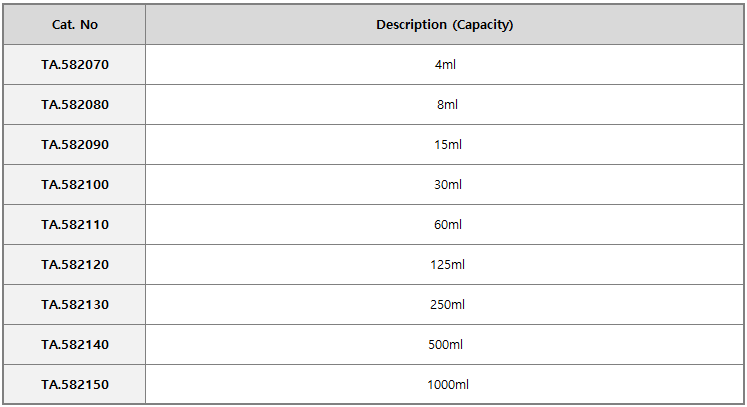This screenshot has height=407, width=747.
Task: Click the 500ml capacity cell
Action: tap(445, 345)
